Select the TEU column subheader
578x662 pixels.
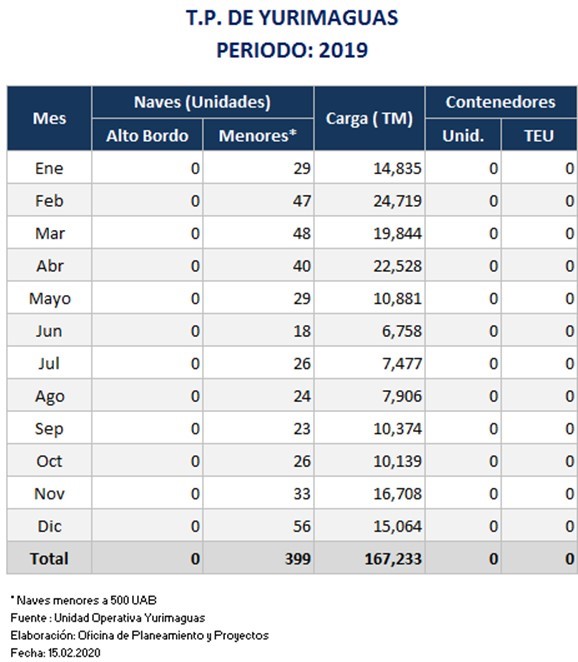(539, 135)
